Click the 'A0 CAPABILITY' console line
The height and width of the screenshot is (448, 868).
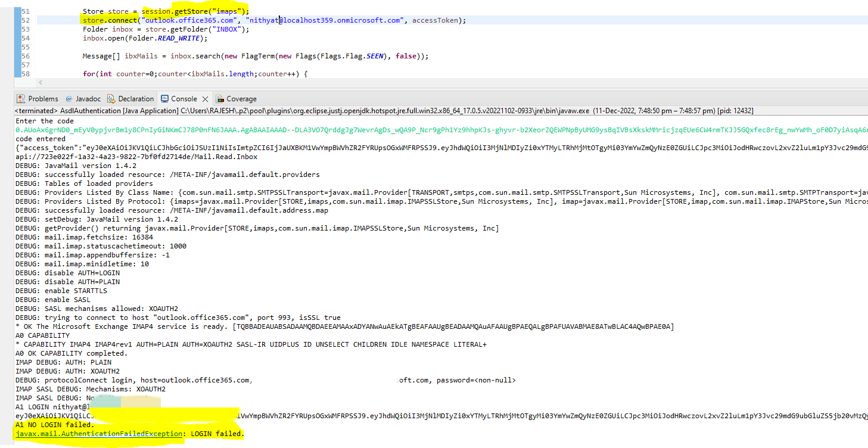tap(43, 335)
